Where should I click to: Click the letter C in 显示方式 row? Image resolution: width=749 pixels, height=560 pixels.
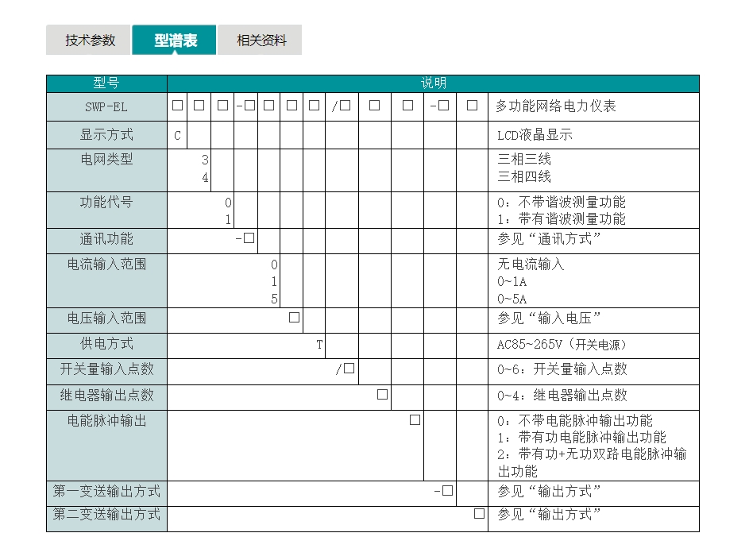pyautogui.click(x=177, y=135)
